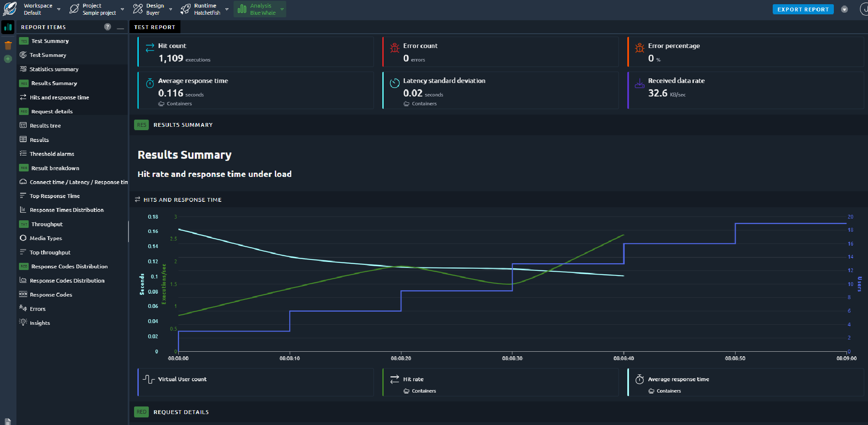This screenshot has height=425, width=868.
Task: Select Threshold alarms in report items
Action: tap(52, 154)
